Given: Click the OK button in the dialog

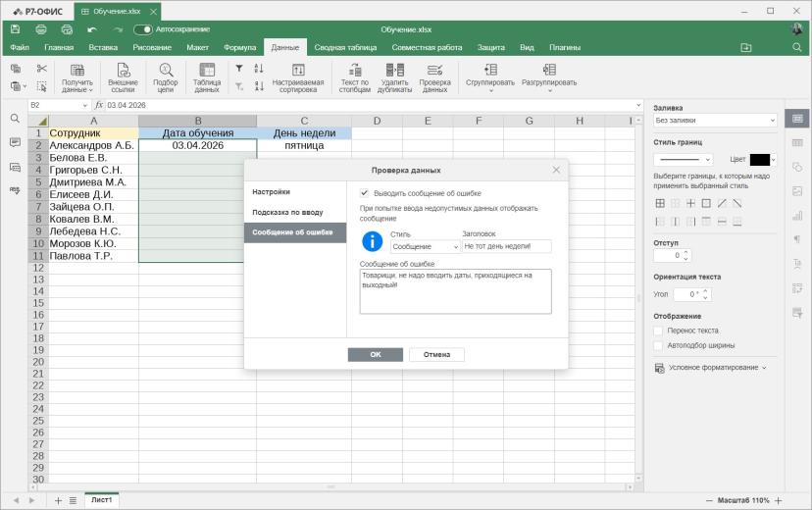Looking at the screenshot, I should 376,355.
